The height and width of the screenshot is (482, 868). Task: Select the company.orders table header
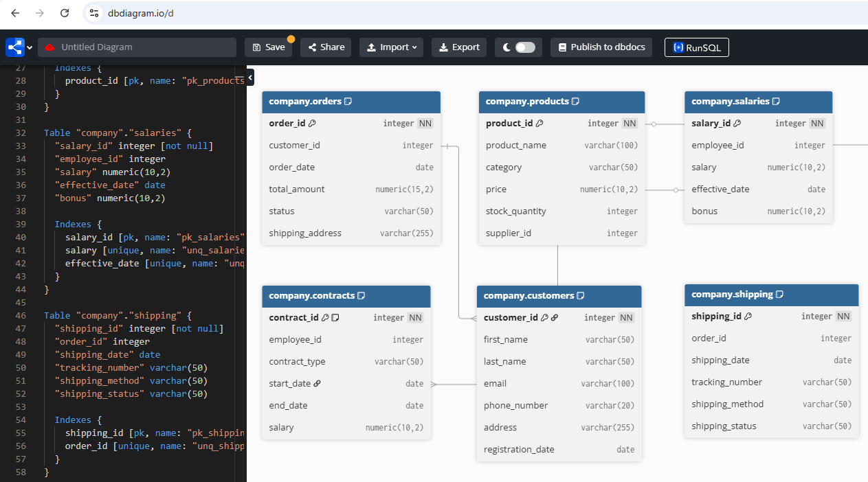(351, 102)
